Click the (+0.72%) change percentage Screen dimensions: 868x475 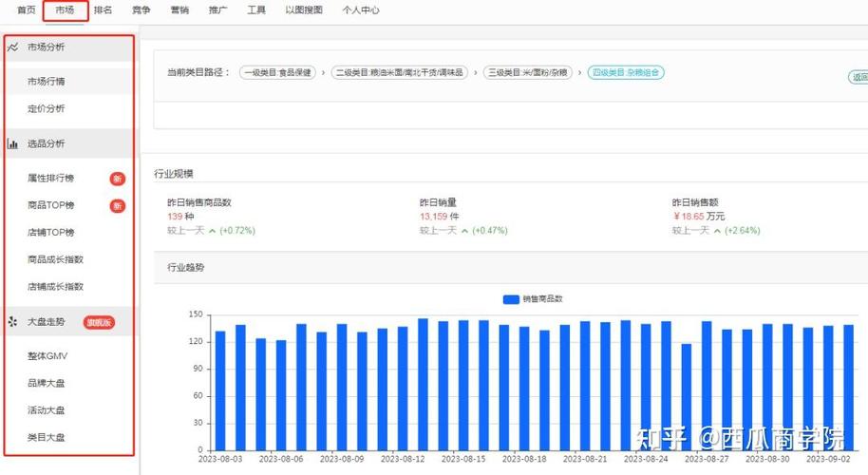pyautogui.click(x=237, y=231)
